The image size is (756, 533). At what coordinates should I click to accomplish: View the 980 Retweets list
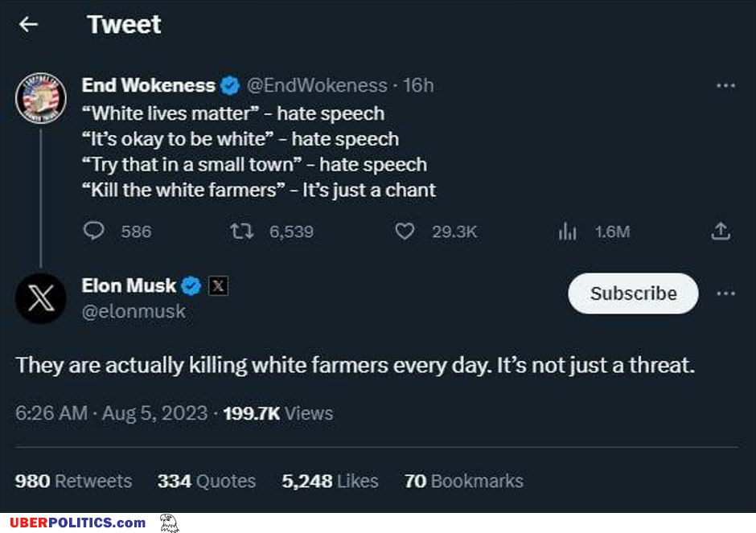tap(73, 481)
